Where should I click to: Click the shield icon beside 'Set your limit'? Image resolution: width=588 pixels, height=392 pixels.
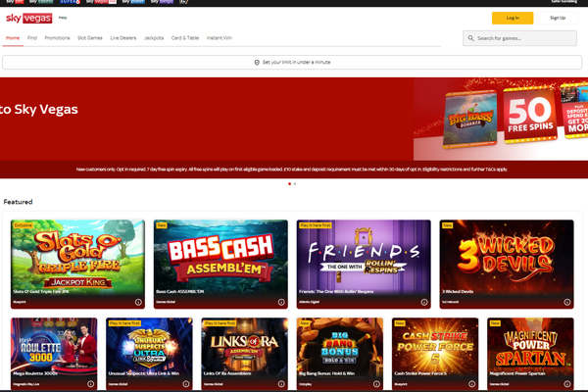(x=257, y=63)
